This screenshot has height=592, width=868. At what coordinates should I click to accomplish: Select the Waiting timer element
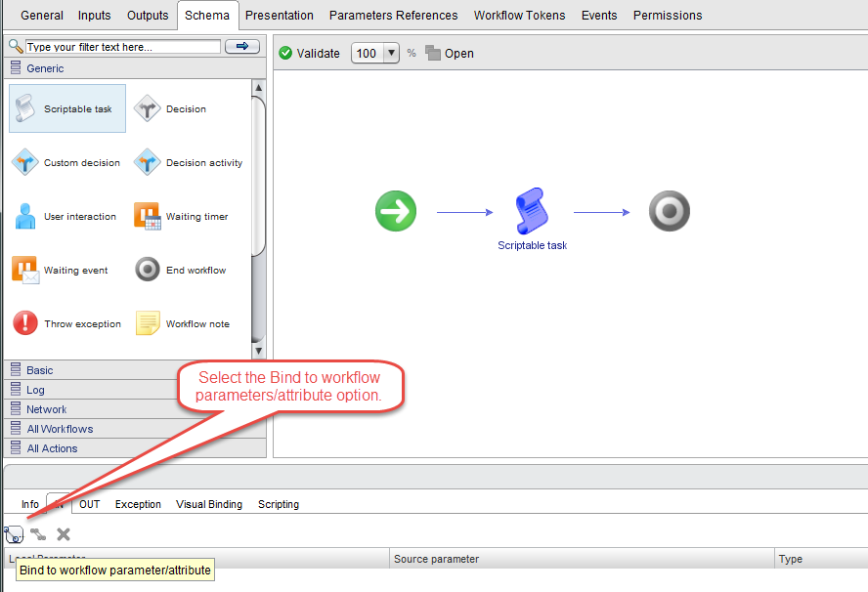point(147,216)
